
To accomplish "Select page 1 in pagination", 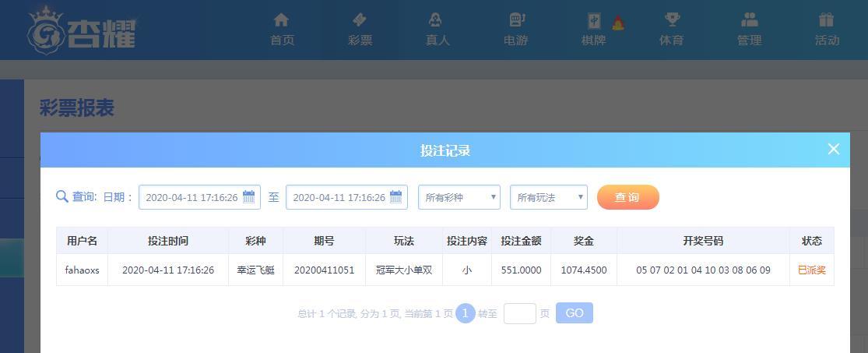I will [465, 313].
